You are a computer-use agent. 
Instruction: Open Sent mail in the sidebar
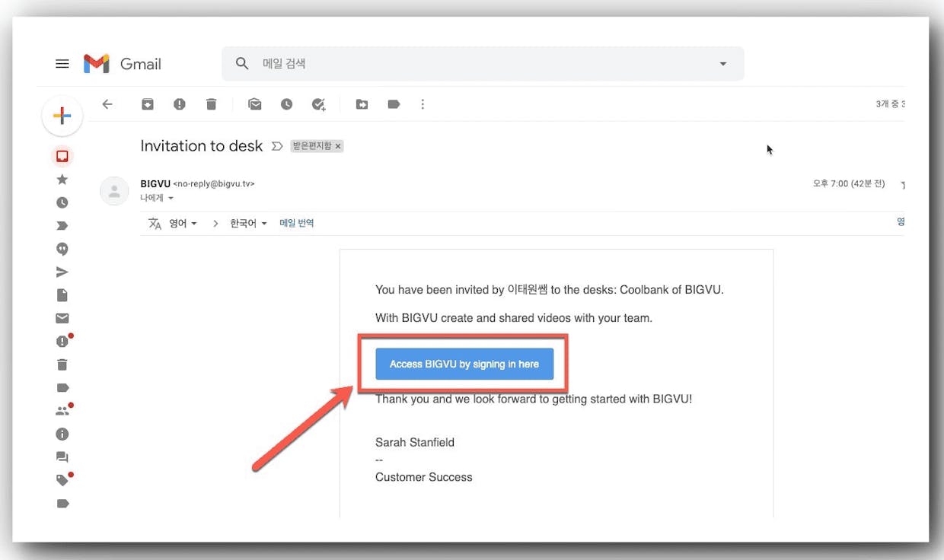tap(62, 272)
